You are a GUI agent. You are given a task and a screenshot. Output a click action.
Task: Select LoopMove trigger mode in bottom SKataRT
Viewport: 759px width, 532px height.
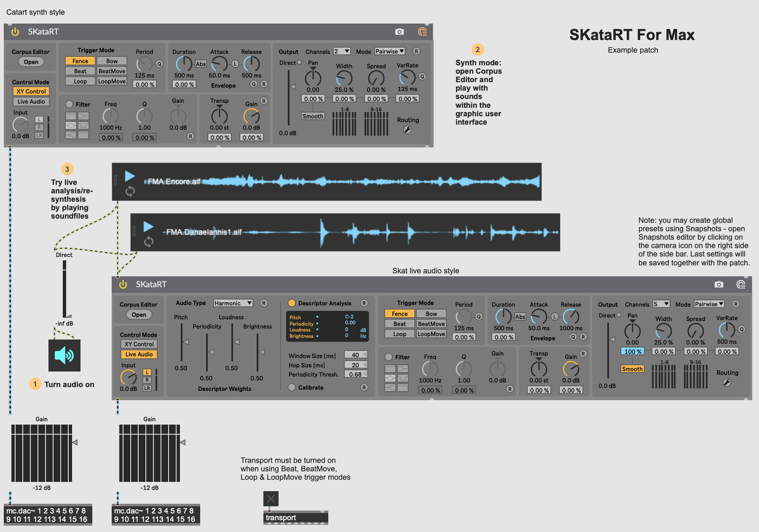431,334
